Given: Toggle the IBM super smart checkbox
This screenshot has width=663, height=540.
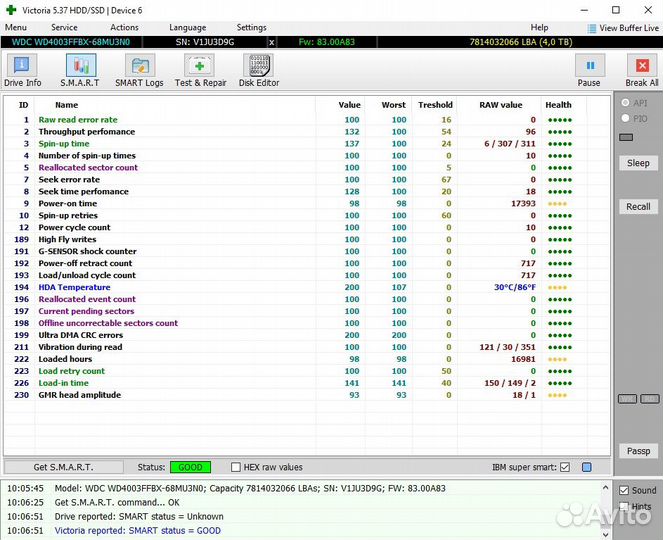Looking at the screenshot, I should click(565, 467).
